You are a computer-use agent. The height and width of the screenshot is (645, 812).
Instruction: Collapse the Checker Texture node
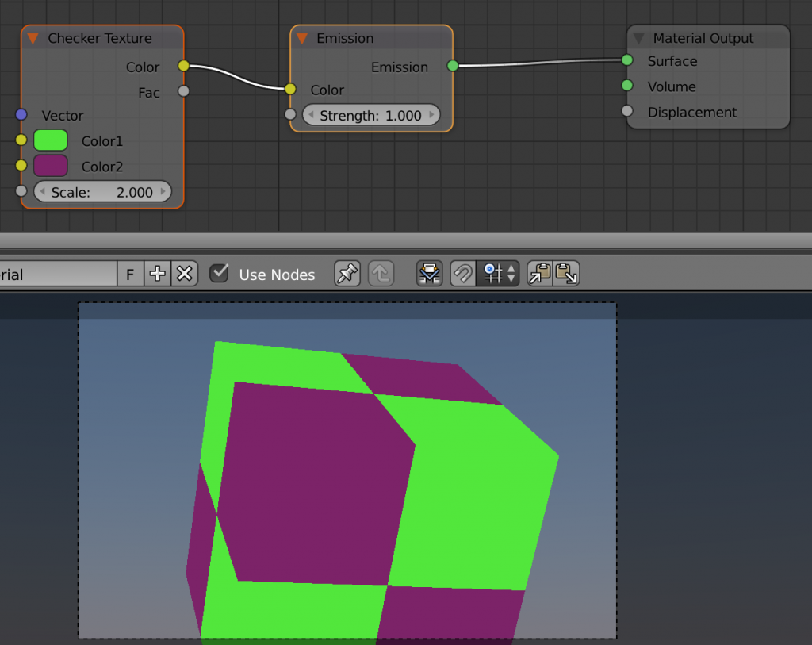pos(33,38)
